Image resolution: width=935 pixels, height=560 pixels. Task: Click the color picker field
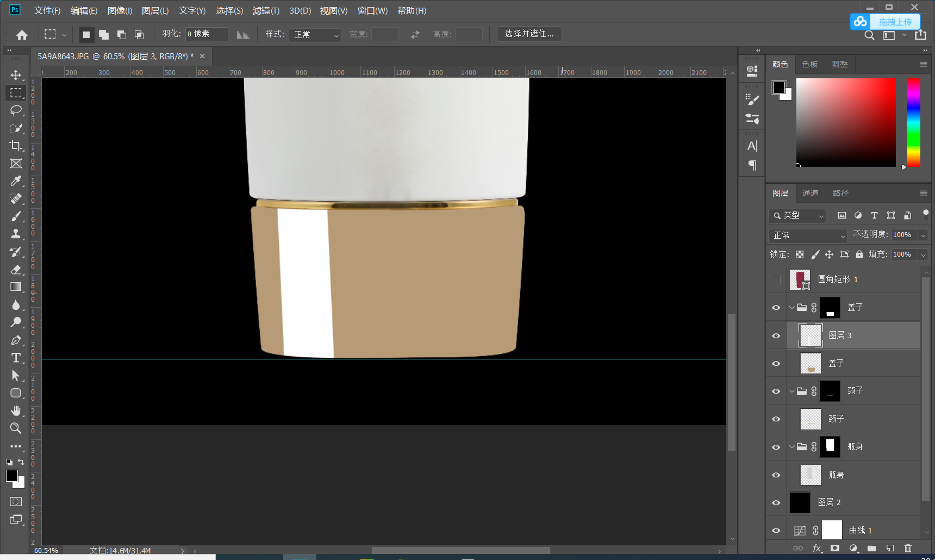pos(846,122)
